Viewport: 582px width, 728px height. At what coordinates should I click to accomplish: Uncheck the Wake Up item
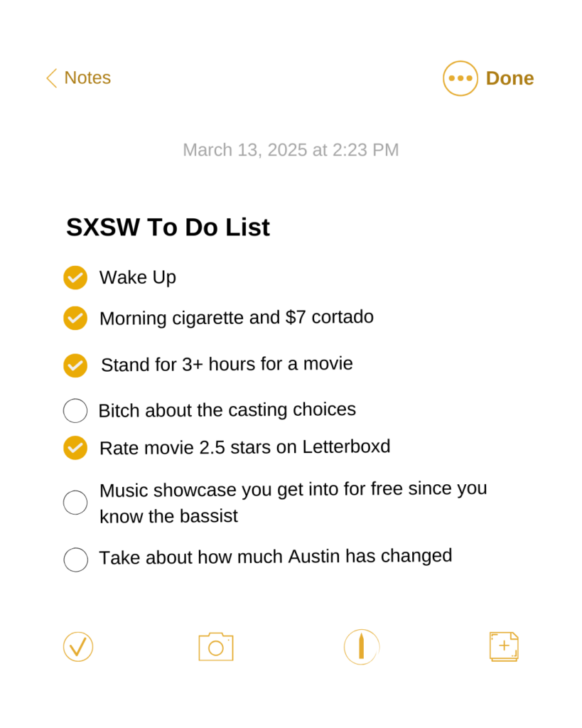(x=75, y=278)
